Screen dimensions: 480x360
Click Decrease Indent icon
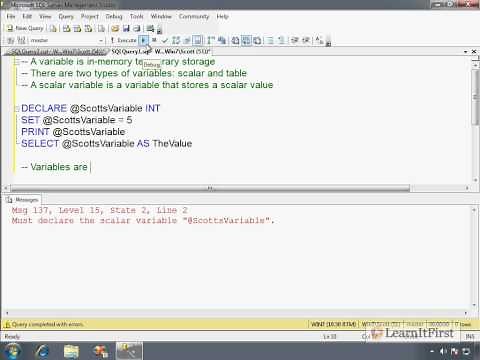tap(295, 40)
